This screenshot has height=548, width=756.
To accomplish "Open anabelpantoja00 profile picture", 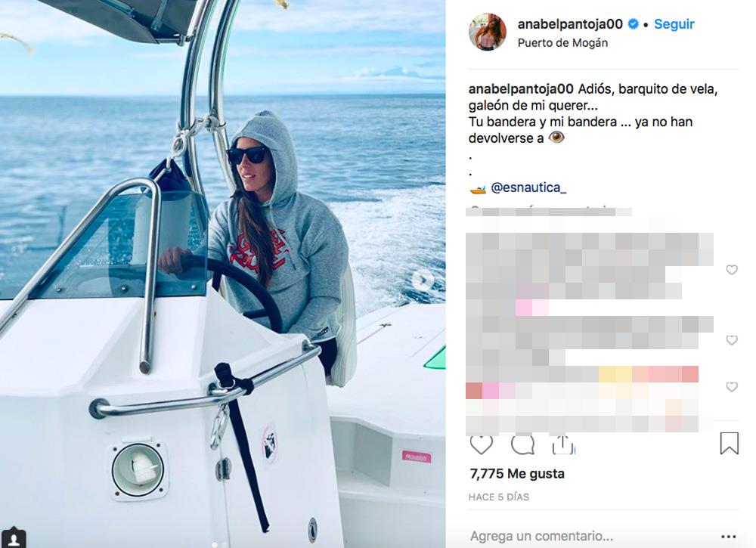I will pyautogui.click(x=488, y=32).
